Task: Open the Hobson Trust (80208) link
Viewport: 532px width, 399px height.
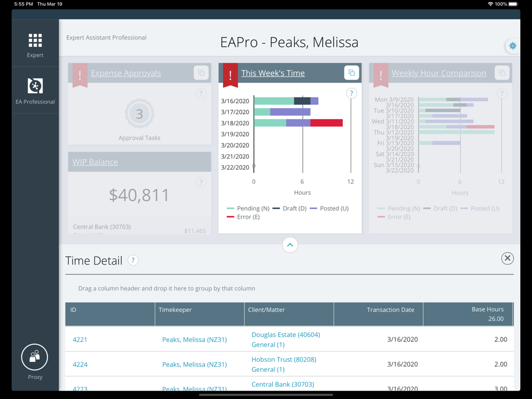Action: [x=284, y=359]
